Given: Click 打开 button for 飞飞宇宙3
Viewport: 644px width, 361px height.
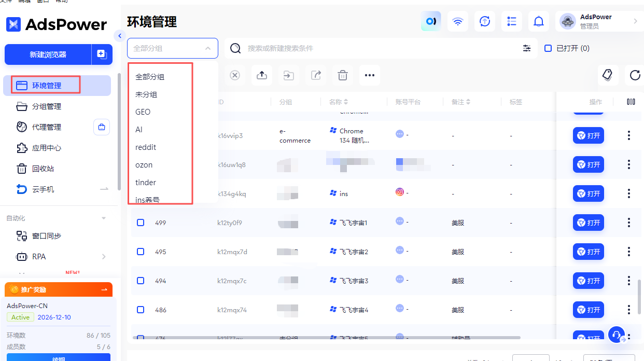Looking at the screenshot, I should [589, 281].
